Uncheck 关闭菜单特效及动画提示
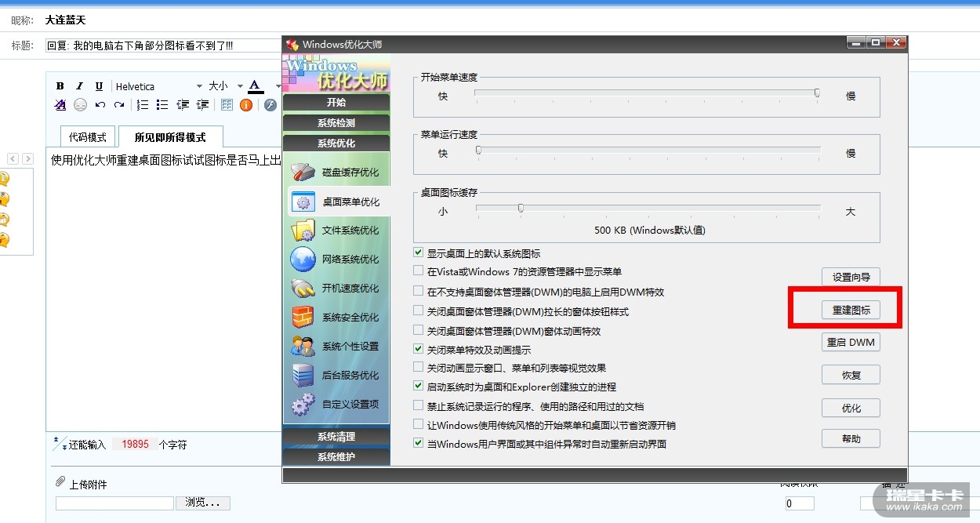Screen dimensions: 980x523 coord(418,349)
